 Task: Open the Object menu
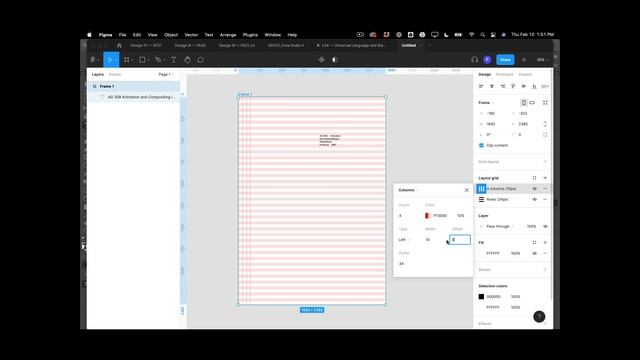click(x=171, y=35)
